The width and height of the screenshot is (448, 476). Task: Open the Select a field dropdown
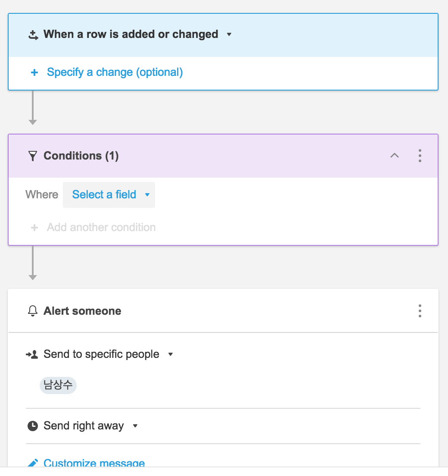point(109,195)
